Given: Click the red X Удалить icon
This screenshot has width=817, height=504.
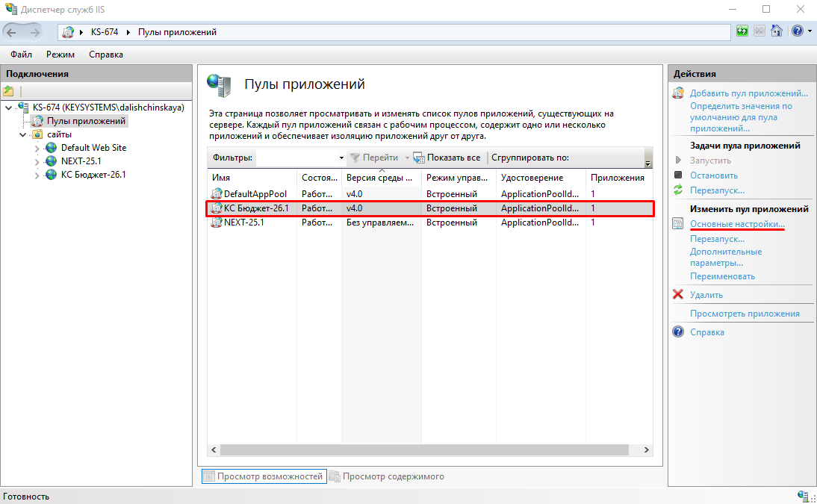Looking at the screenshot, I should (678, 294).
